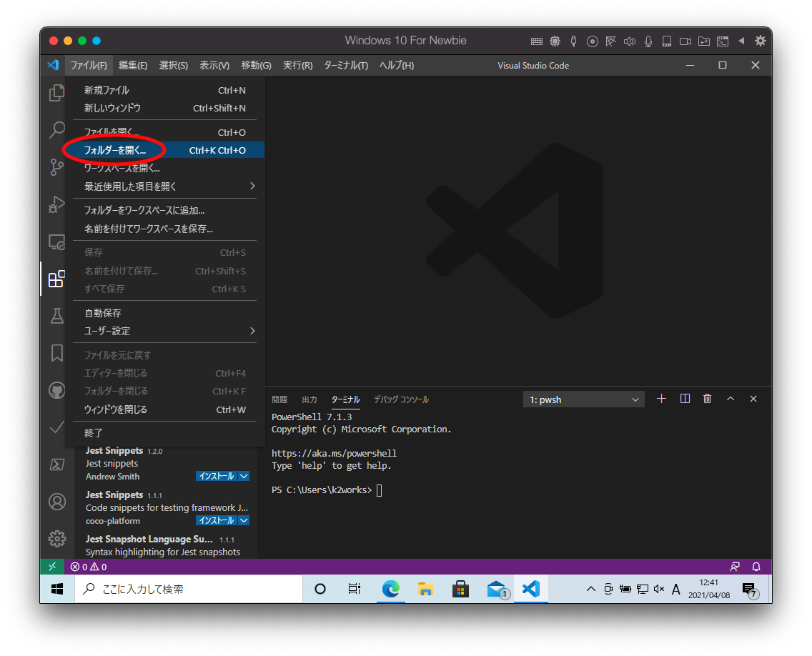Open the Source Control view icon
Screen dimensions: 812x656
point(56,167)
